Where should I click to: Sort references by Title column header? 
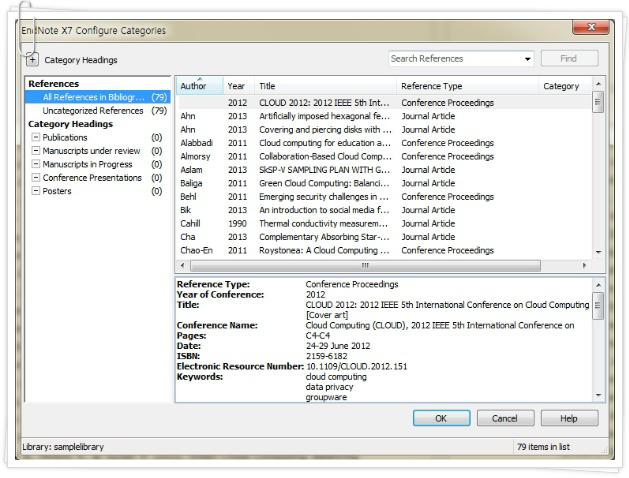pyautogui.click(x=326, y=86)
